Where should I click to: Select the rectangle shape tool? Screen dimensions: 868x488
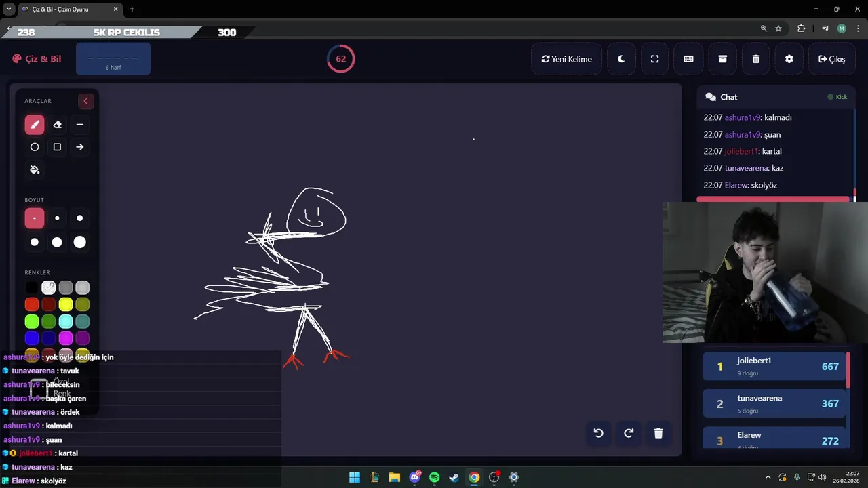tap(57, 147)
